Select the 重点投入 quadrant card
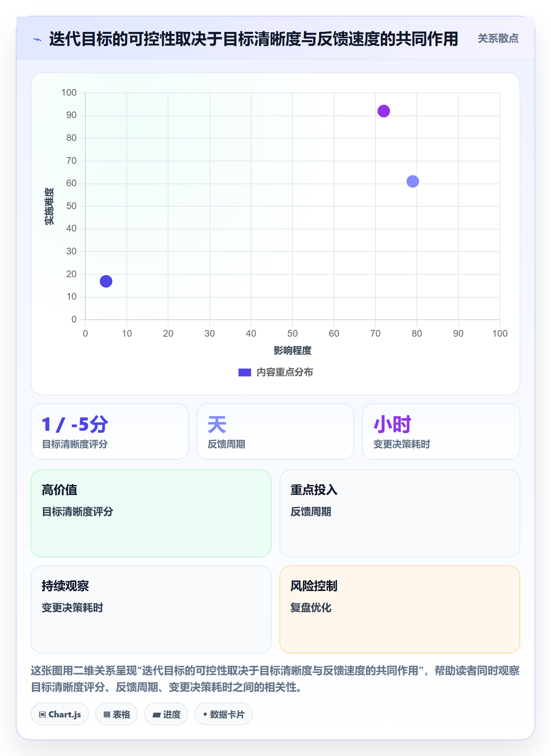 tap(400, 513)
